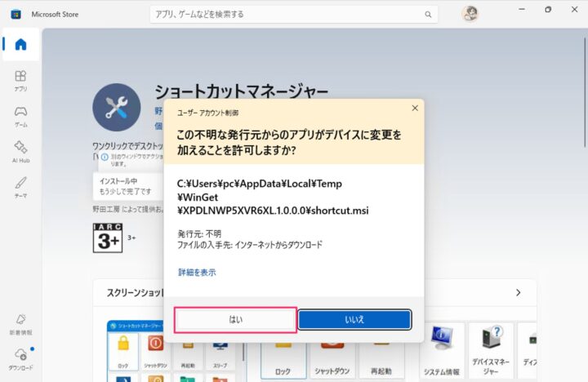Open AI Hub in the sidebar
The height and width of the screenshot is (382, 588).
tap(20, 151)
